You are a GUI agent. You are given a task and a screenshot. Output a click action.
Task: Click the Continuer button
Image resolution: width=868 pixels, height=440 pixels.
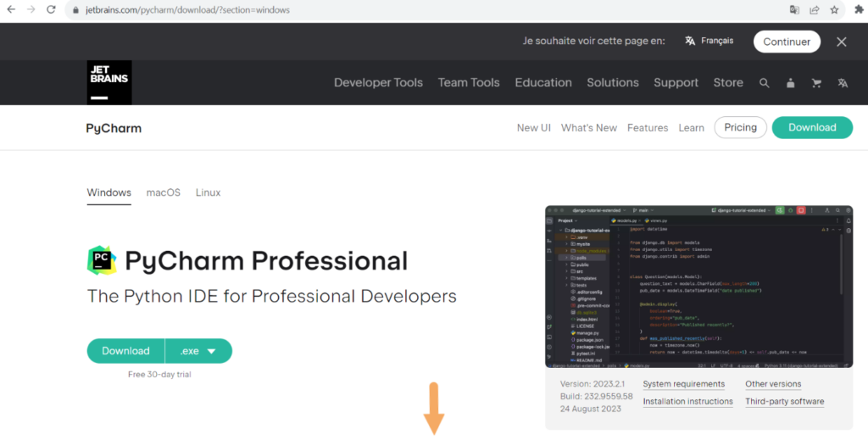point(787,42)
